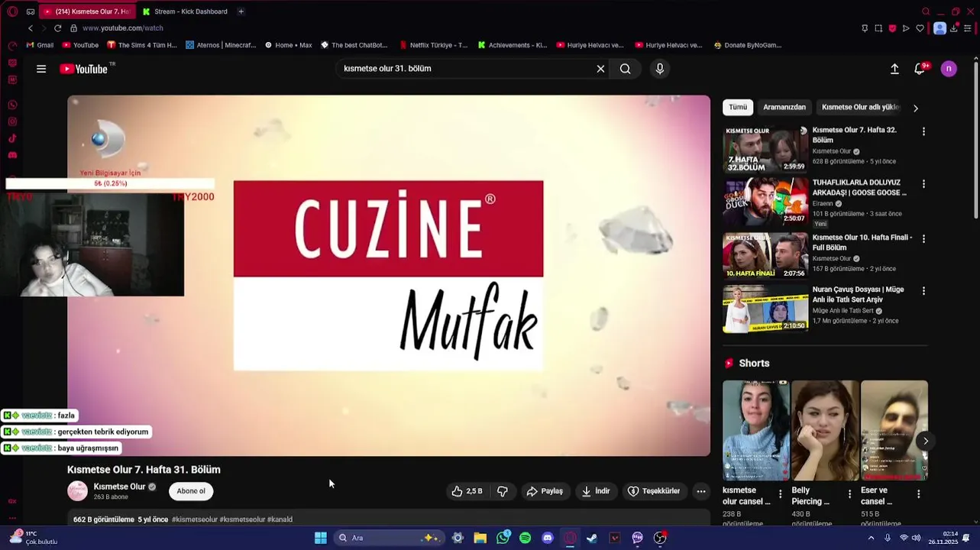Open the Opera menu logo
980x550 pixels.
tap(12, 11)
